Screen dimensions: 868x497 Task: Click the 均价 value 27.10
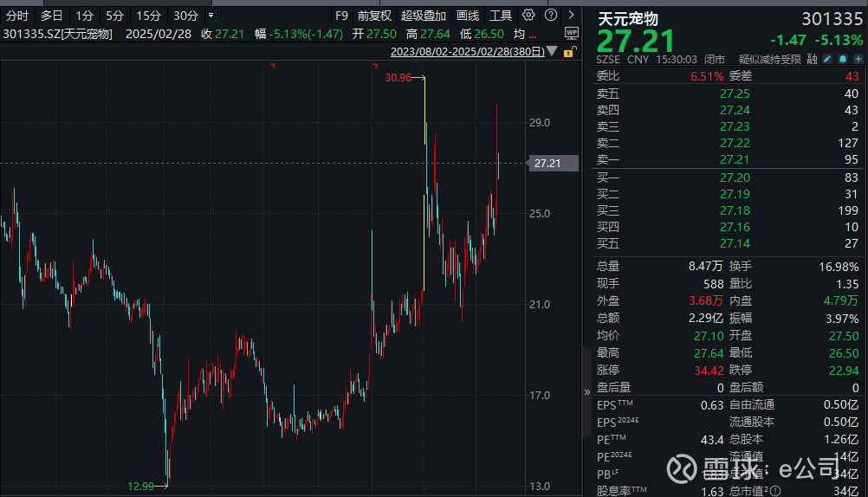point(709,336)
